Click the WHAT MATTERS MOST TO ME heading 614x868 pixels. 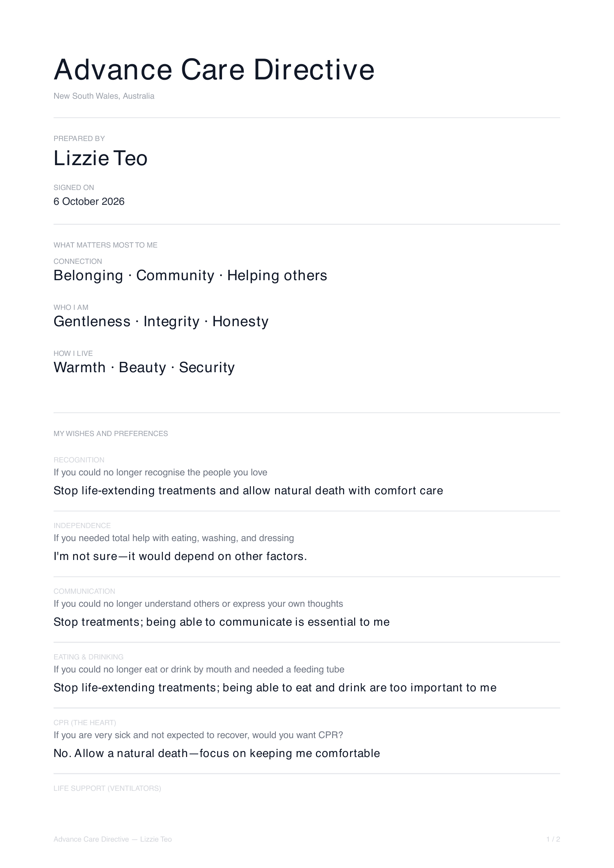105,245
